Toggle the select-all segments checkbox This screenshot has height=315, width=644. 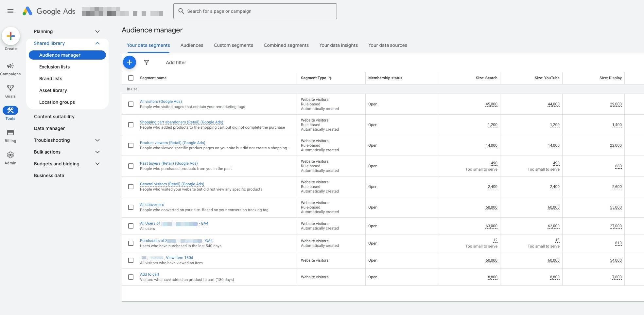click(x=131, y=78)
